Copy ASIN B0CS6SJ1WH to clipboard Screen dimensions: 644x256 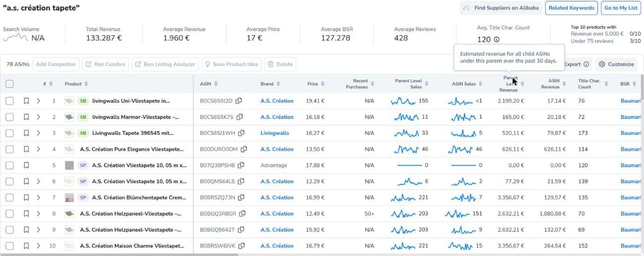[x=241, y=133]
